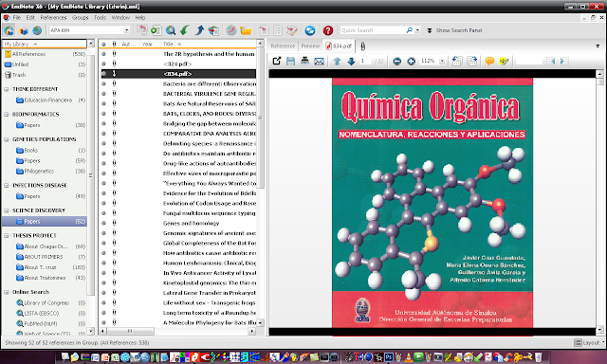Open the red Help question mark icon
607x364 pixels.
coord(328,30)
